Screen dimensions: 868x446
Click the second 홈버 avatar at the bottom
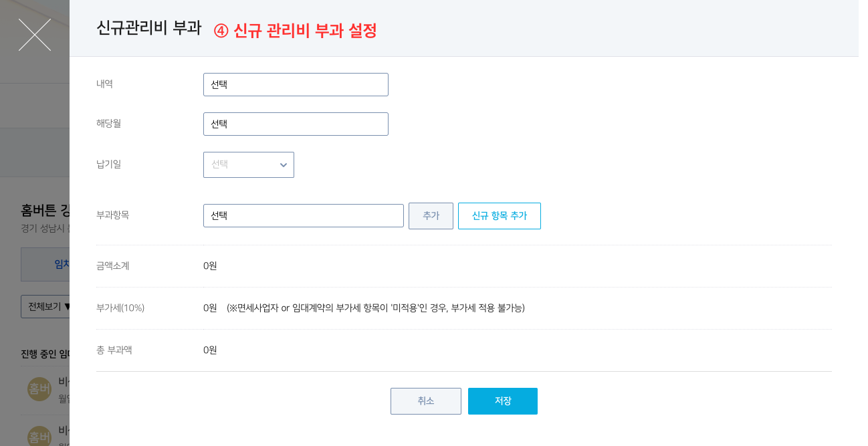click(x=39, y=437)
